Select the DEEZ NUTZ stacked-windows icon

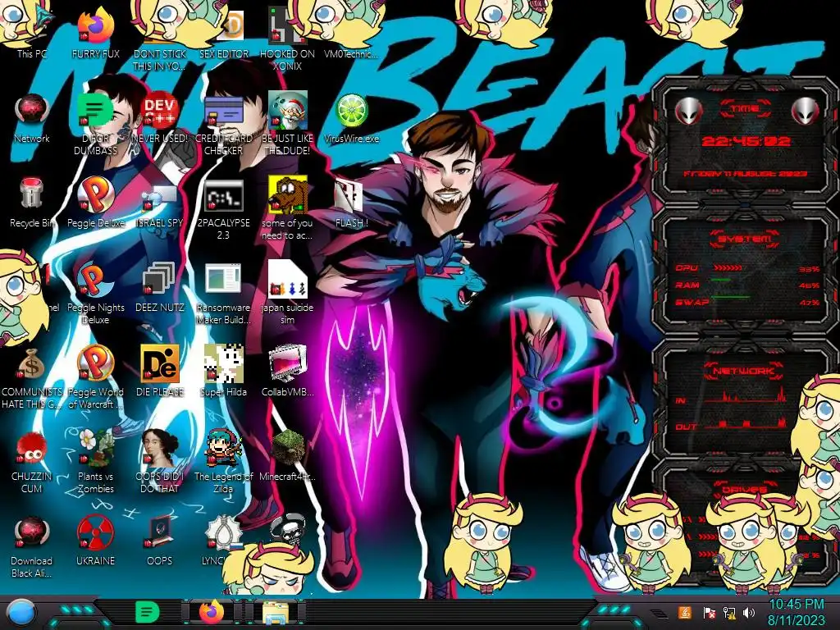[160, 287]
